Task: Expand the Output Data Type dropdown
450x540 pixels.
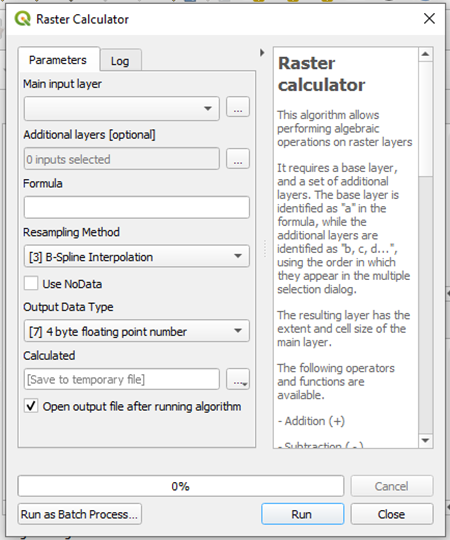Action: click(x=137, y=331)
